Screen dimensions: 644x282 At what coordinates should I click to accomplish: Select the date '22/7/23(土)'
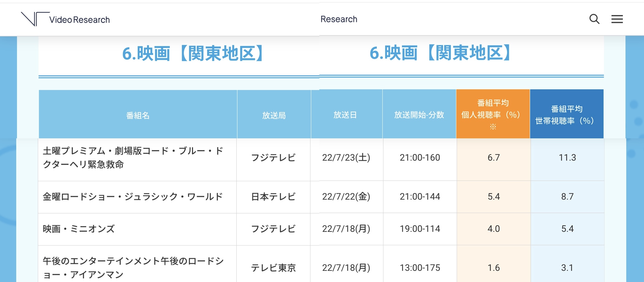pos(346,158)
